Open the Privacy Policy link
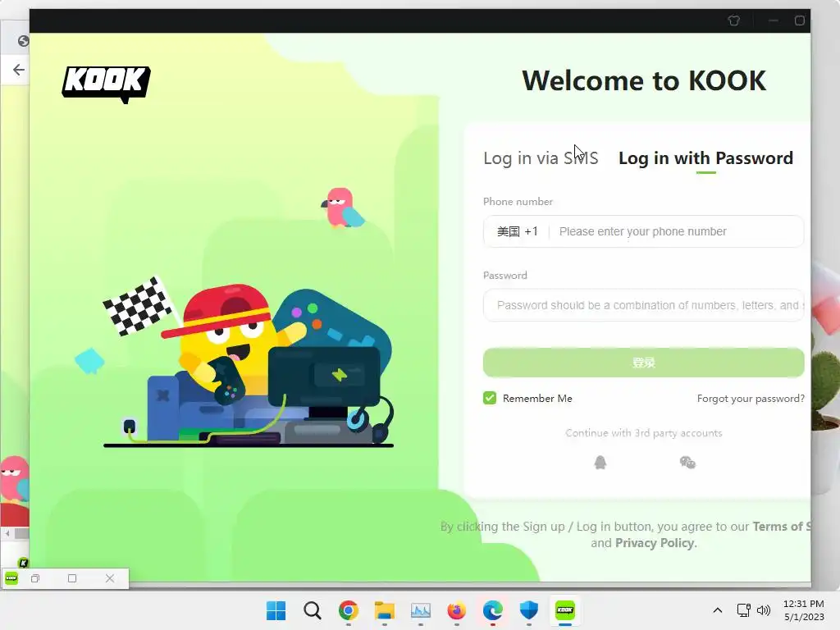The width and height of the screenshot is (840, 630). tap(655, 543)
